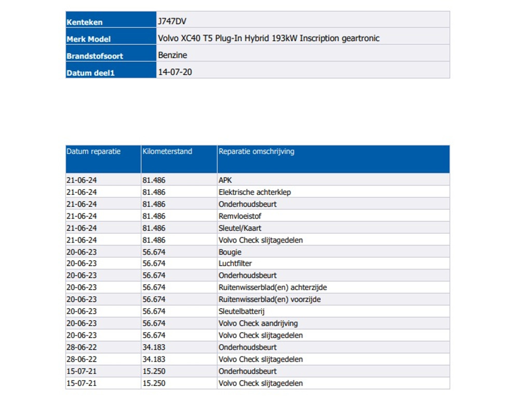Viewport: 532px width, 399px height.
Task: Select the Remvloeistof repair row
Action: pyautogui.click(x=240, y=216)
